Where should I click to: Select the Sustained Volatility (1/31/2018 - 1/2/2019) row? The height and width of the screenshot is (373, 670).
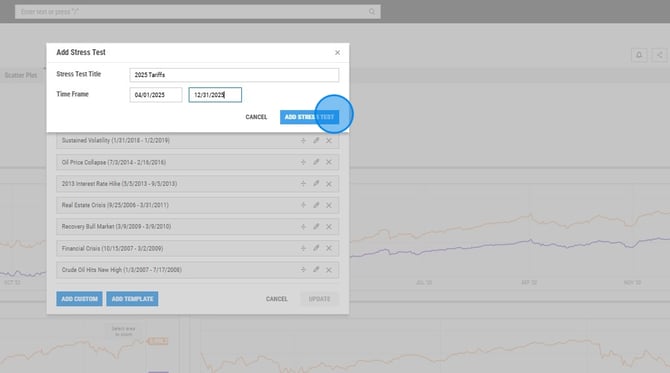pyautogui.click(x=197, y=141)
